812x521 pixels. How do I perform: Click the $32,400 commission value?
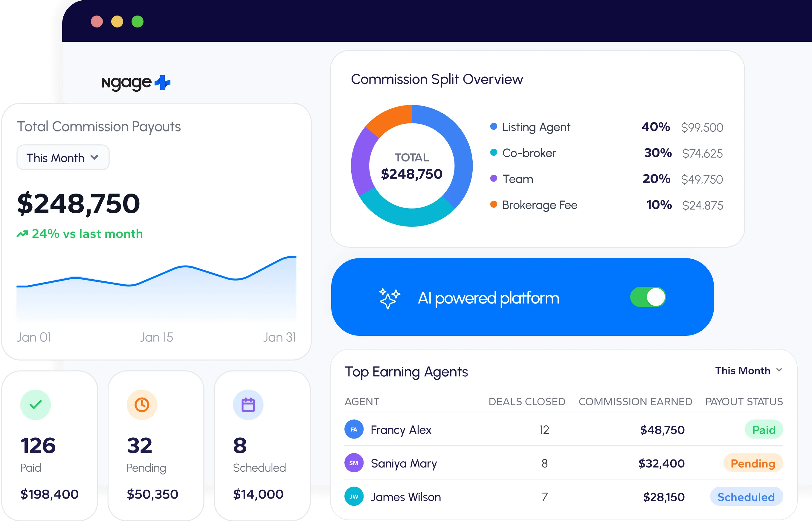coord(661,463)
